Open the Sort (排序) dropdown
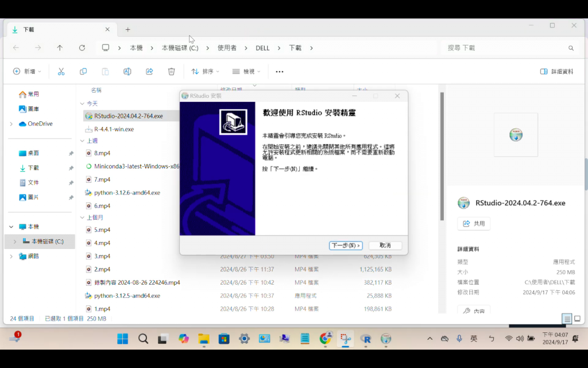This screenshot has height=368, width=588. tap(205, 71)
